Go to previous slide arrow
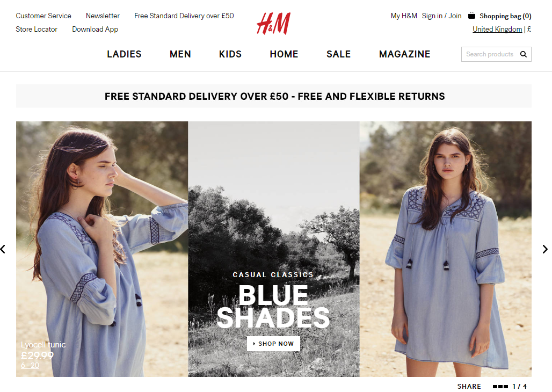Image resolution: width=552 pixels, height=392 pixels. 3,249
